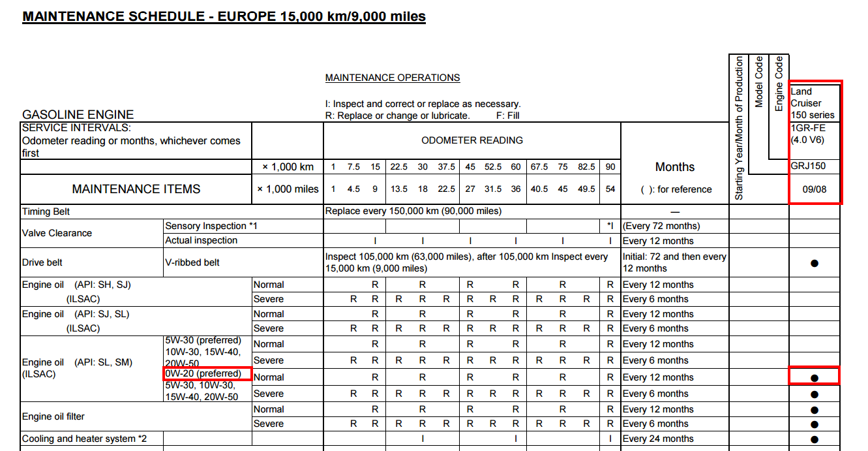868x451 pixels.
Task: Click the "Months" column header
Action: click(675, 167)
